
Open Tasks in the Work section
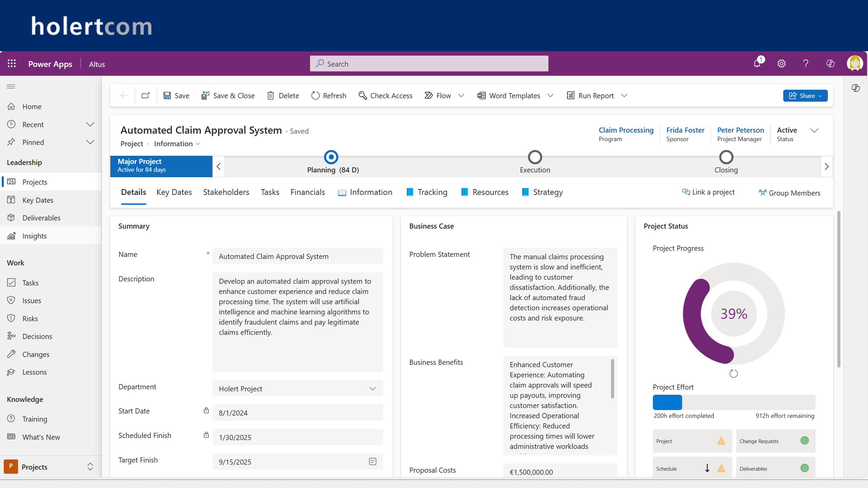(x=51, y=283)
